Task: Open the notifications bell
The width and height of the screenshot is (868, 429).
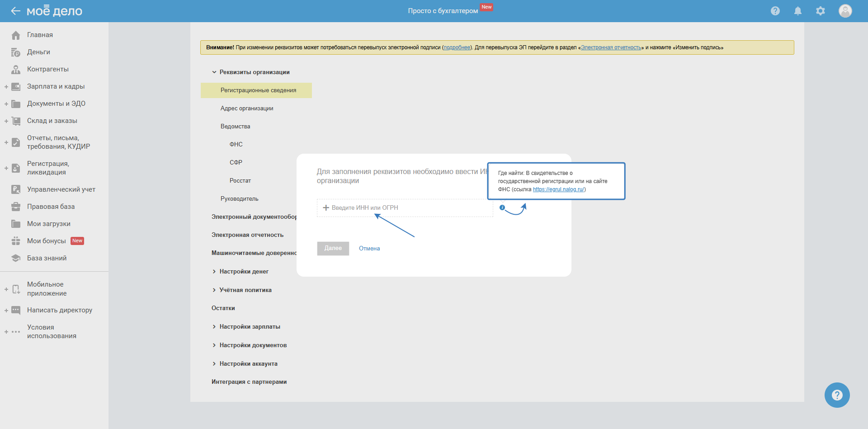Action: pyautogui.click(x=798, y=11)
